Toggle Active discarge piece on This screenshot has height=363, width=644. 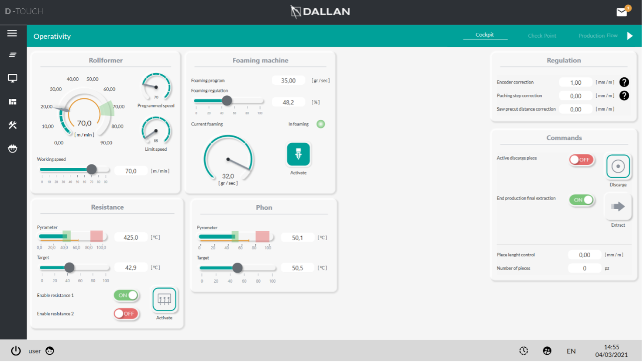click(581, 160)
